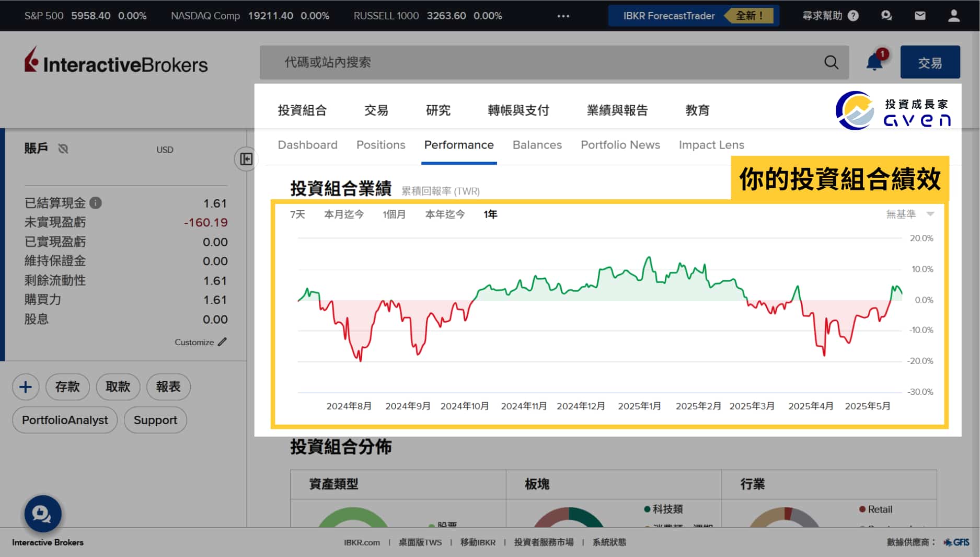980x557 pixels.
Task: Open the 系統狀態 footer link
Action: coord(609,542)
